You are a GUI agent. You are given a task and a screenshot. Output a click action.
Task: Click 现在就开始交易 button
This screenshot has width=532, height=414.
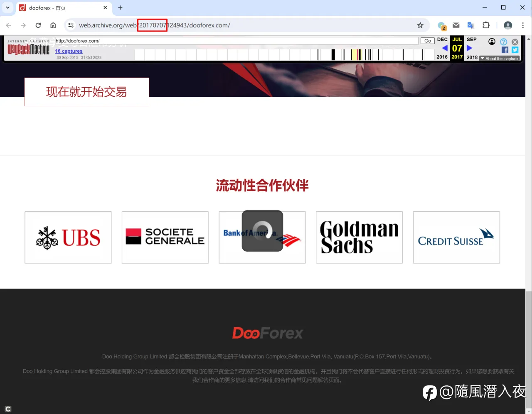[86, 92]
